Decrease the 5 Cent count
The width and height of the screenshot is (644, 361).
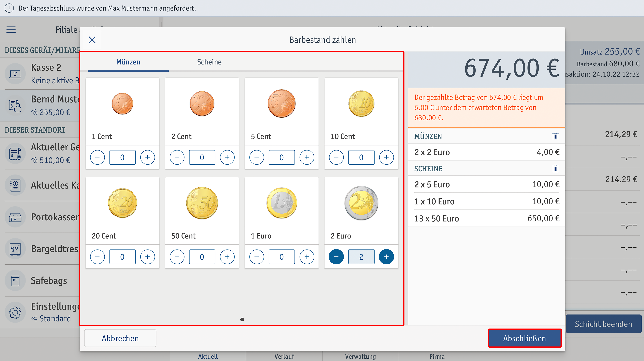click(257, 157)
